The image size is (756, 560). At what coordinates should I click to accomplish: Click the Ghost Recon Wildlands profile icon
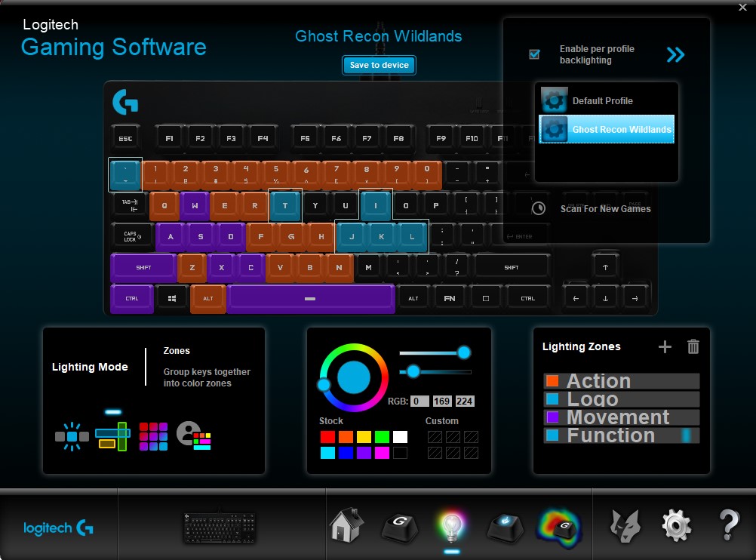554,129
